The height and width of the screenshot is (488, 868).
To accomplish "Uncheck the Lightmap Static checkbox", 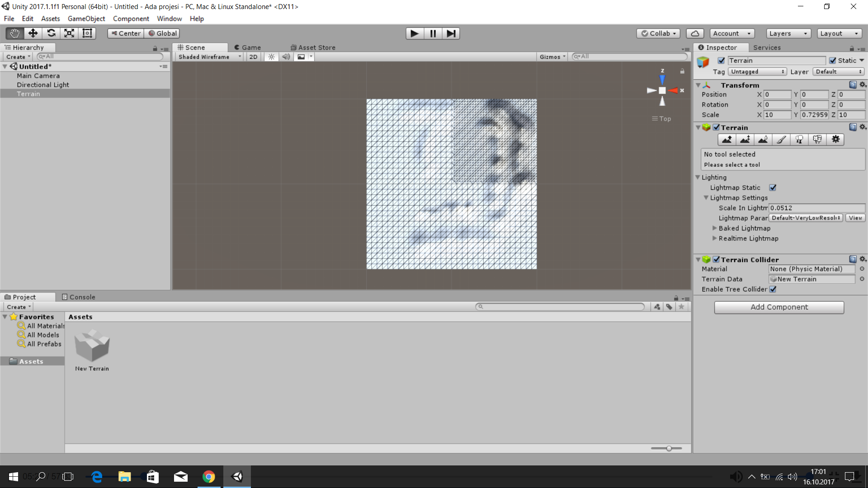I will tap(773, 188).
